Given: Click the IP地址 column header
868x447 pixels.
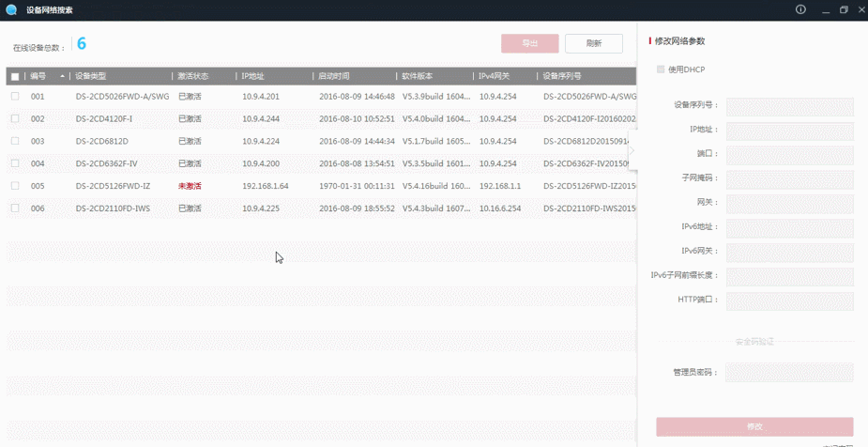Looking at the screenshot, I should coord(252,76).
